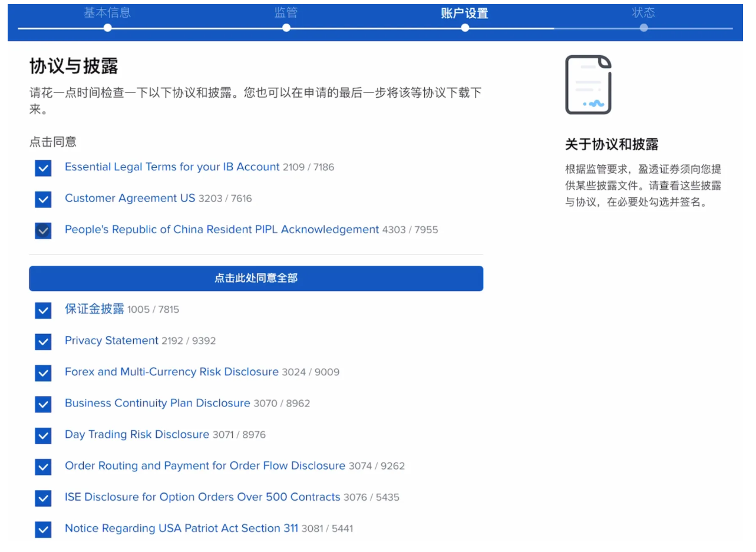Click the document illustration icon
Screen dimensions: 756x552
pos(587,84)
